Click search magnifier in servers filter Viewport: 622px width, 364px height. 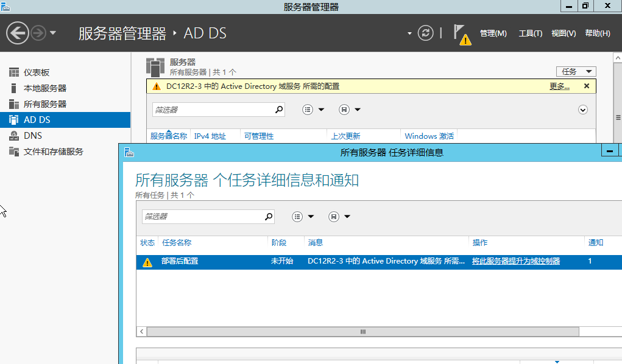coord(279,110)
